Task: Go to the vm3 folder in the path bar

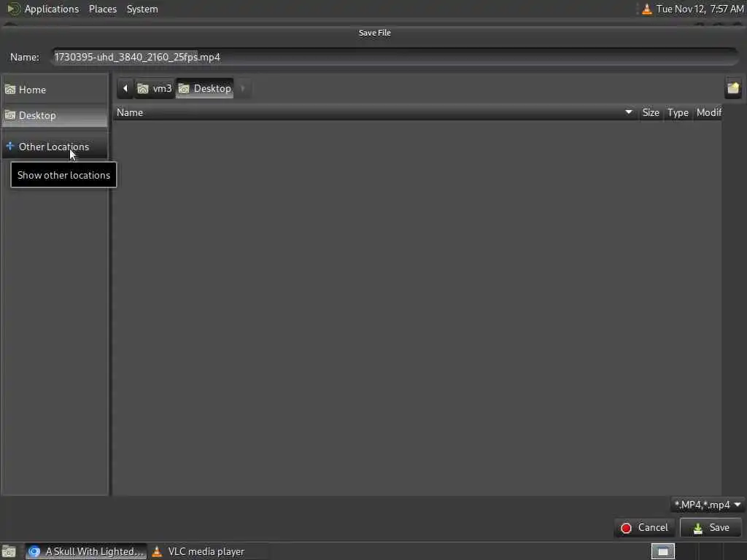Action: click(155, 88)
